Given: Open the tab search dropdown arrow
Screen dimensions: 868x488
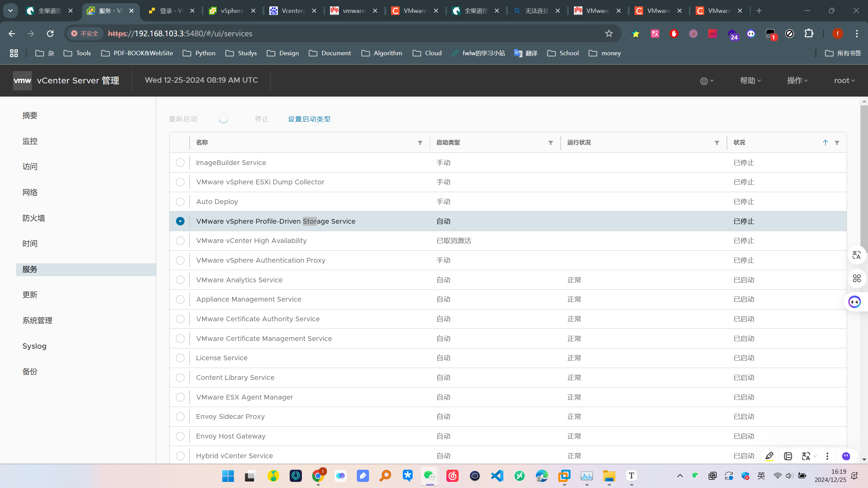Looking at the screenshot, I should 11,11.
